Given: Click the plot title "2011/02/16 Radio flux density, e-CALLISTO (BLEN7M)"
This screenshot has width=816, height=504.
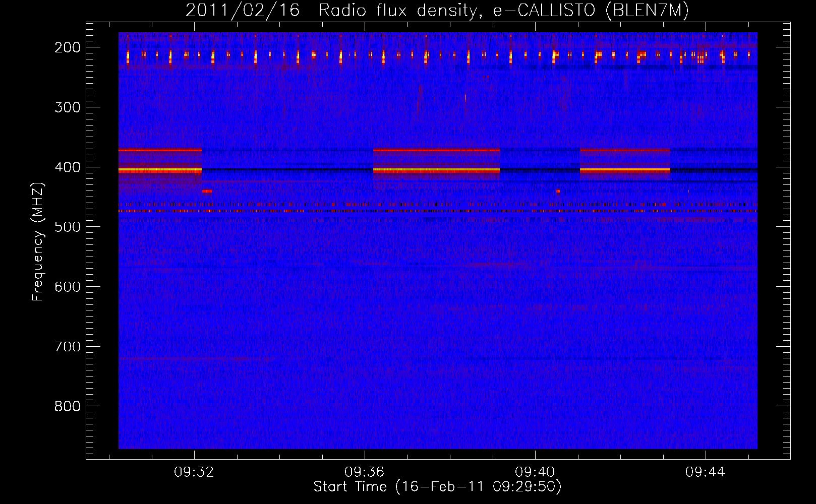Looking at the screenshot, I should 437,11.
